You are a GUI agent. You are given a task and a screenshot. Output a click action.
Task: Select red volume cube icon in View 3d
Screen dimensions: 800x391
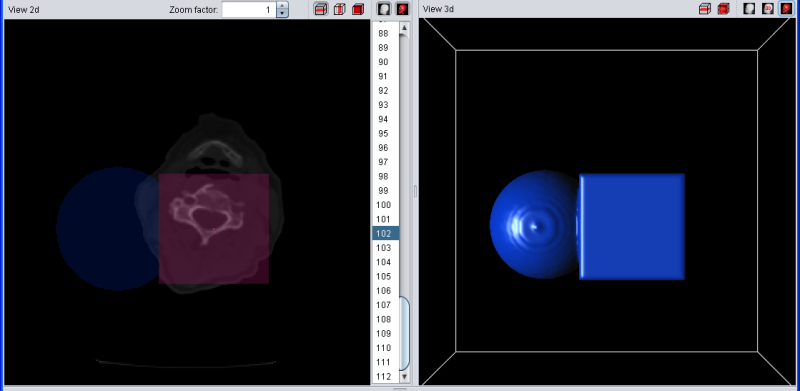(x=723, y=9)
